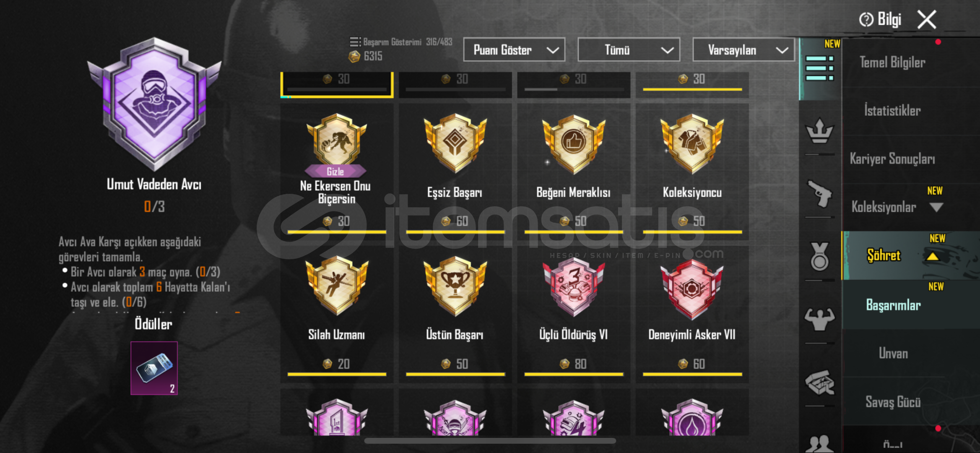
Task: Select the pistol weapons sidebar icon
Action: point(819,194)
